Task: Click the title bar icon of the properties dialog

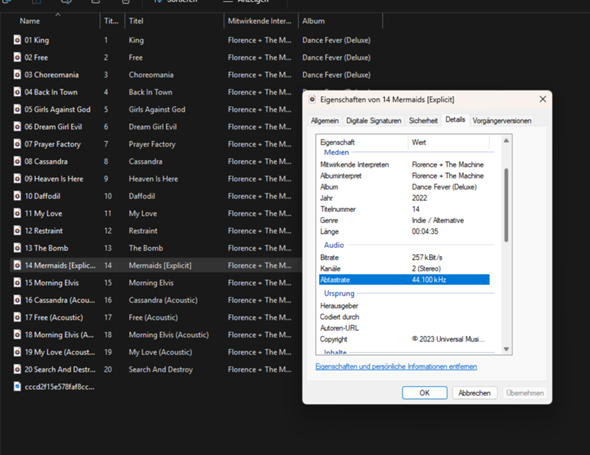Action: [312, 99]
